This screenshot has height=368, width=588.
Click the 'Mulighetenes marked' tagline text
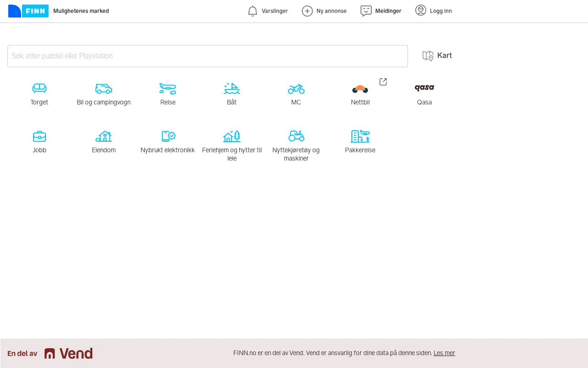[x=81, y=11]
